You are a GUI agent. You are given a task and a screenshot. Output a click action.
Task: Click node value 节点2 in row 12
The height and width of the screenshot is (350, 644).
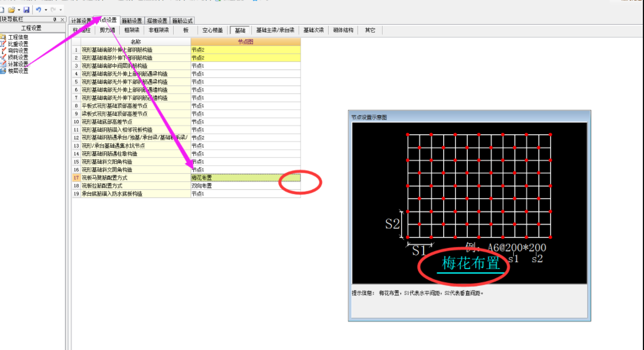coord(246,138)
